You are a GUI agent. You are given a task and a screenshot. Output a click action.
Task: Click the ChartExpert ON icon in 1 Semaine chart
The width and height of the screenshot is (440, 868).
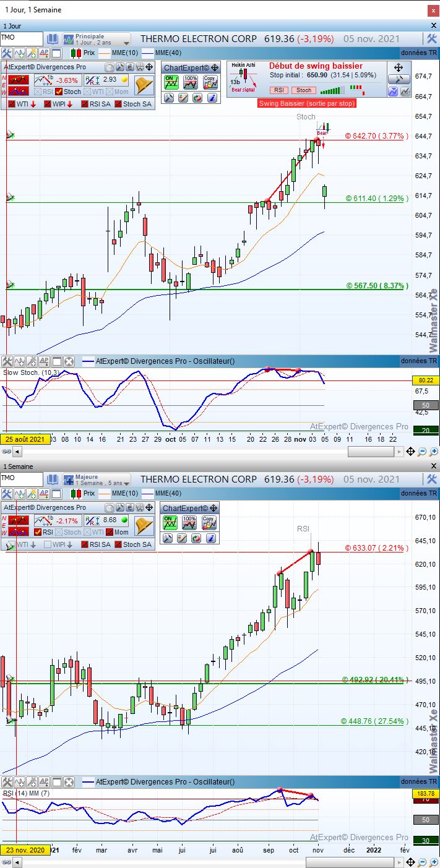(170, 523)
